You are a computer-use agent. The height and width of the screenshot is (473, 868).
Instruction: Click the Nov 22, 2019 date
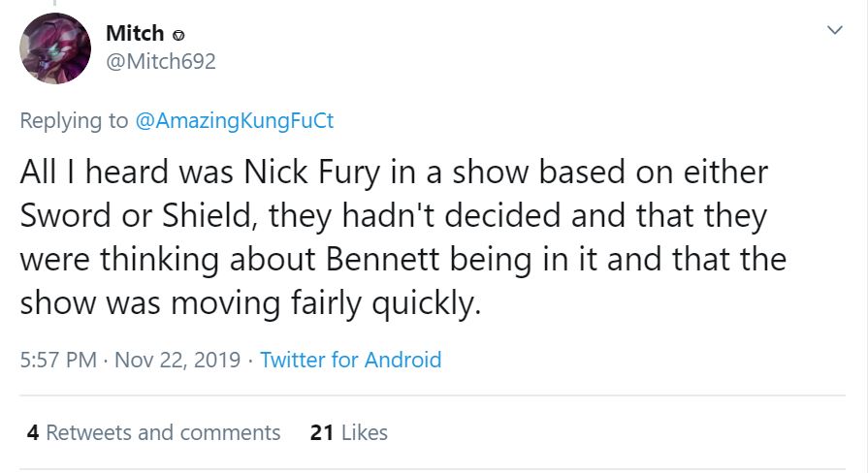(177, 360)
